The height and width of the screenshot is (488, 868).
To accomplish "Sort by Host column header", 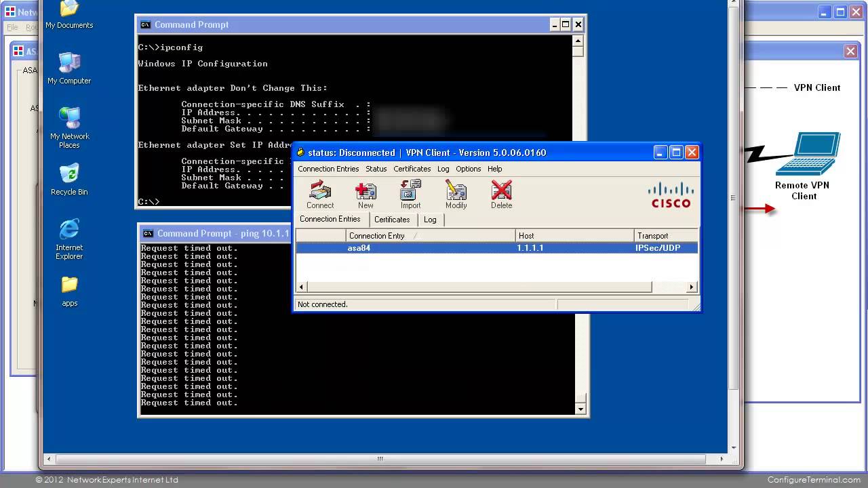I will [574, 236].
